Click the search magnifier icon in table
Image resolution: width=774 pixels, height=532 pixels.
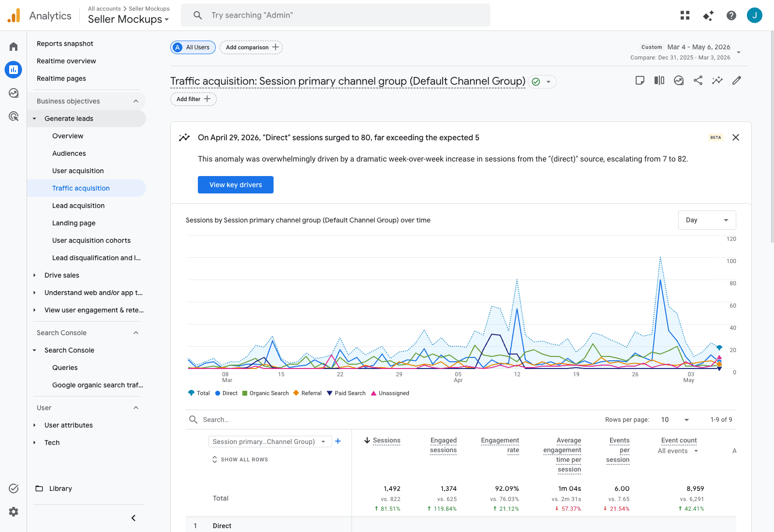[x=193, y=419]
